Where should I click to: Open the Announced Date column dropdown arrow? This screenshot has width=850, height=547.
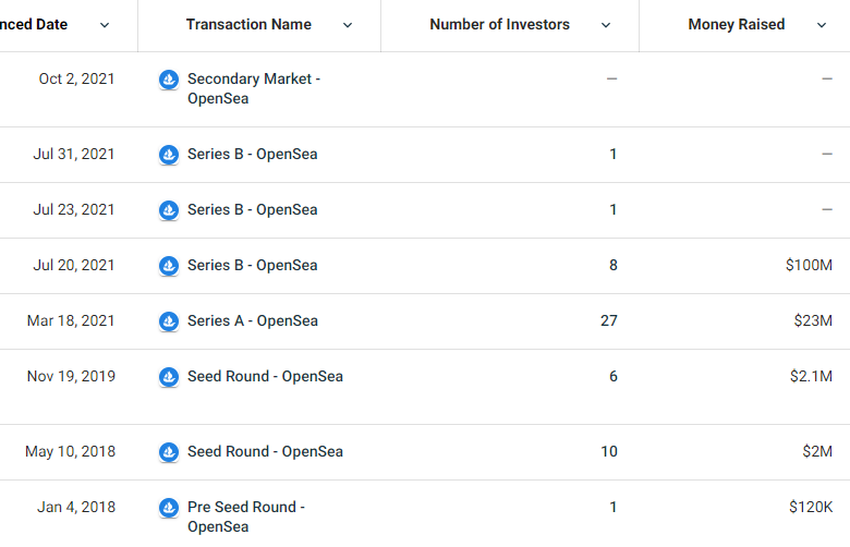[x=105, y=25]
